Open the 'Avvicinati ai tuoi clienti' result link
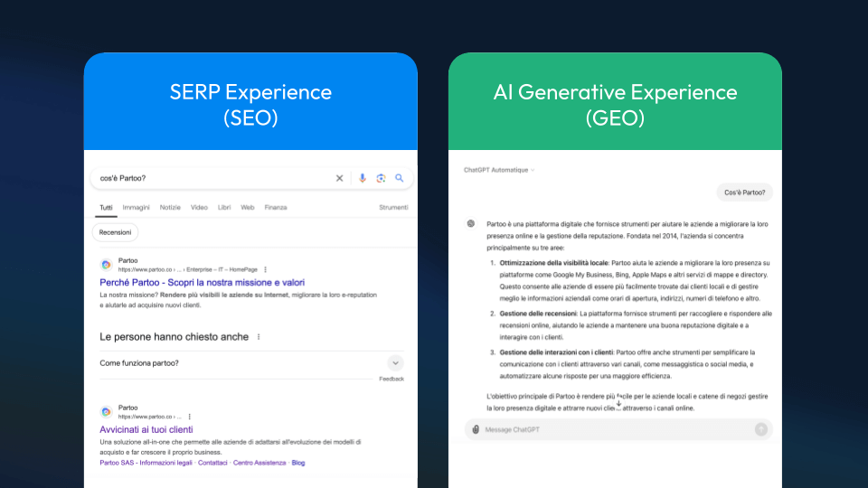 pos(146,429)
